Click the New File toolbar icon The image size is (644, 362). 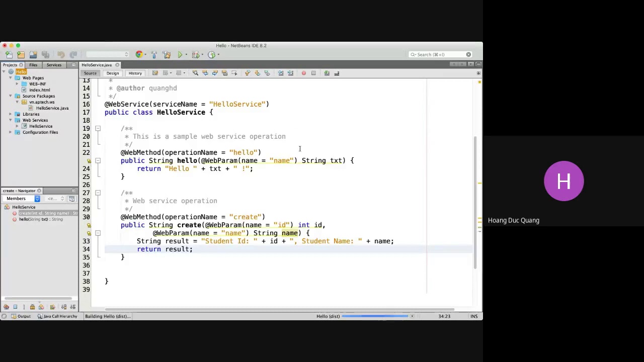point(9,54)
